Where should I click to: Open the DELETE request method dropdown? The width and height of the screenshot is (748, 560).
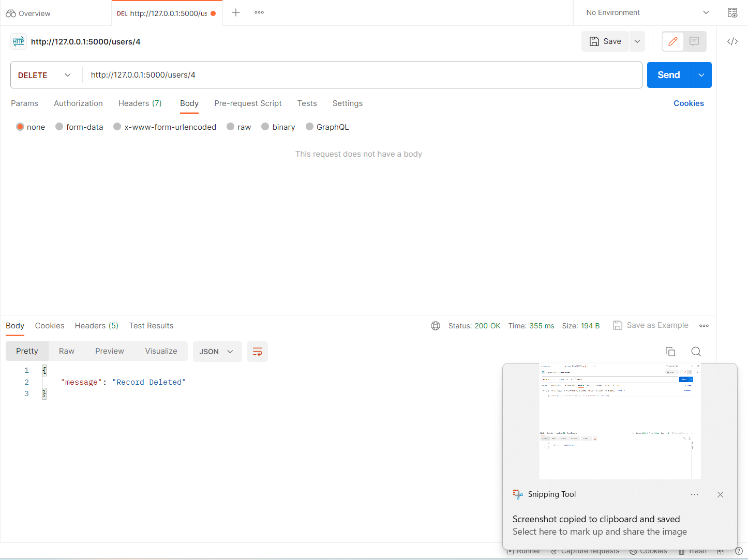[44, 75]
